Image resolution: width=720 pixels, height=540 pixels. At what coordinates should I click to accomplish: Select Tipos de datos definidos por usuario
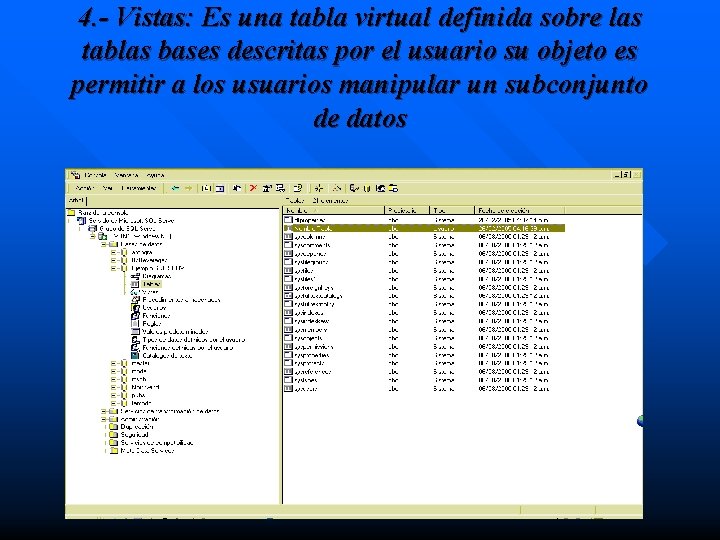(x=193, y=340)
